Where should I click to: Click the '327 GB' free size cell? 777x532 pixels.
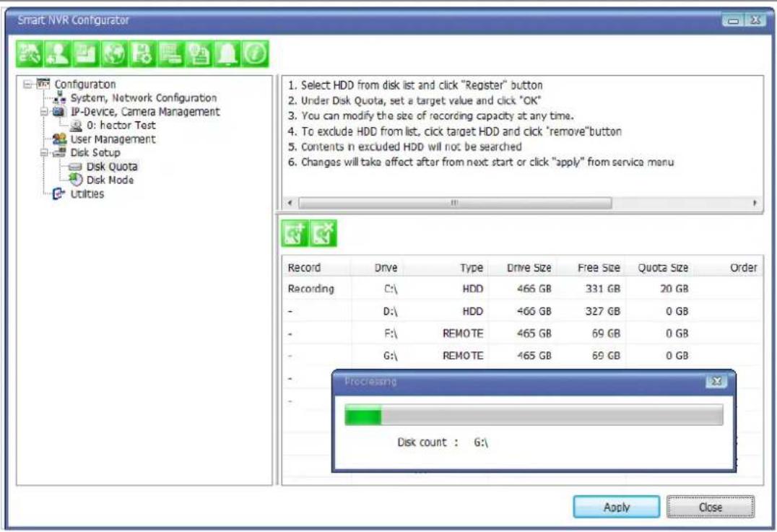tap(602, 311)
